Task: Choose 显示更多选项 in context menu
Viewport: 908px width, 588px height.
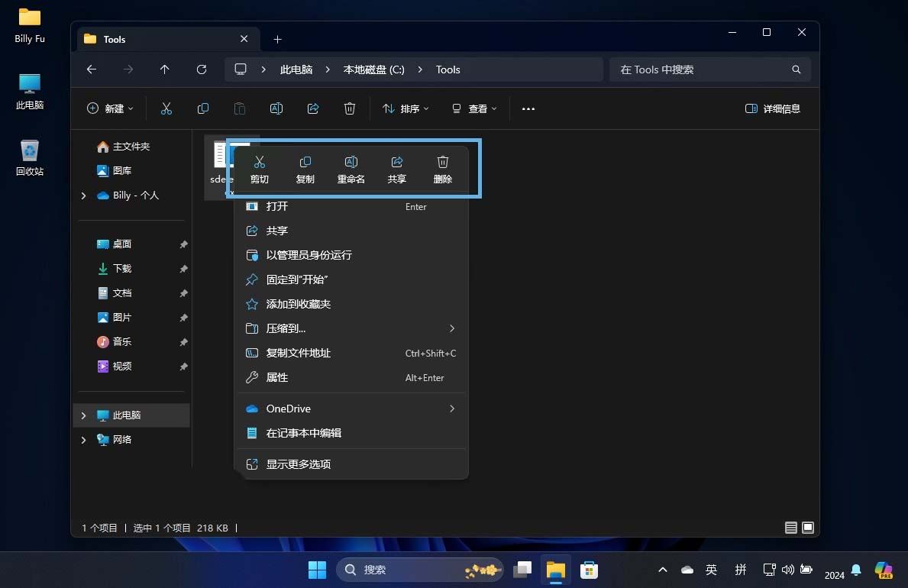Action: pyautogui.click(x=353, y=464)
